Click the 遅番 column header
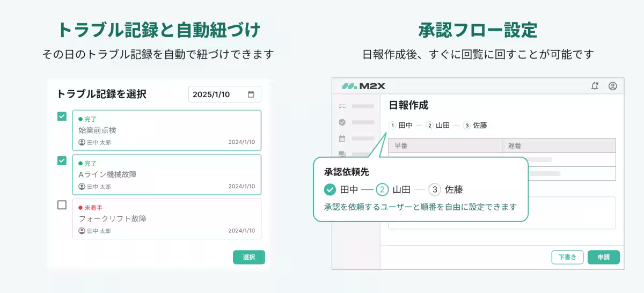Screen dimensions: 644x293 (x=559, y=145)
